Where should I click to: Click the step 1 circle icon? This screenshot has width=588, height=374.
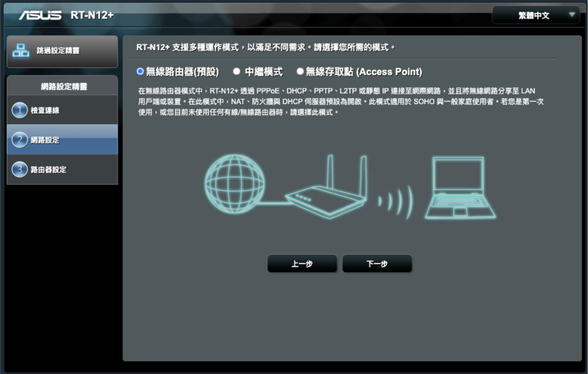pyautogui.click(x=19, y=110)
